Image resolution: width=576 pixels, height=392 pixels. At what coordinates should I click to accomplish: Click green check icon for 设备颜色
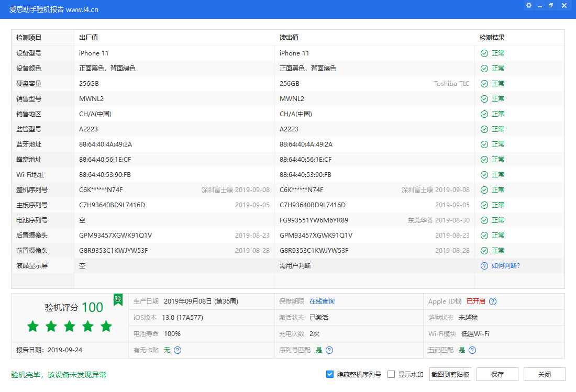pyautogui.click(x=484, y=68)
